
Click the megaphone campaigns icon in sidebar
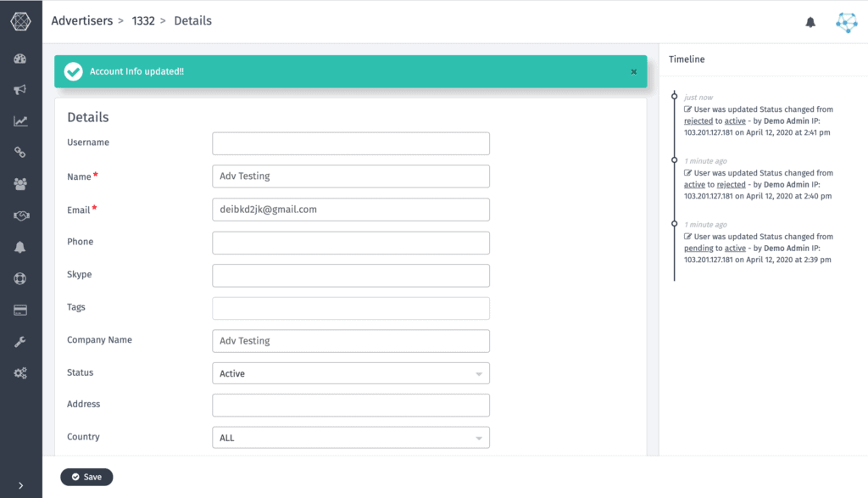pos(20,90)
